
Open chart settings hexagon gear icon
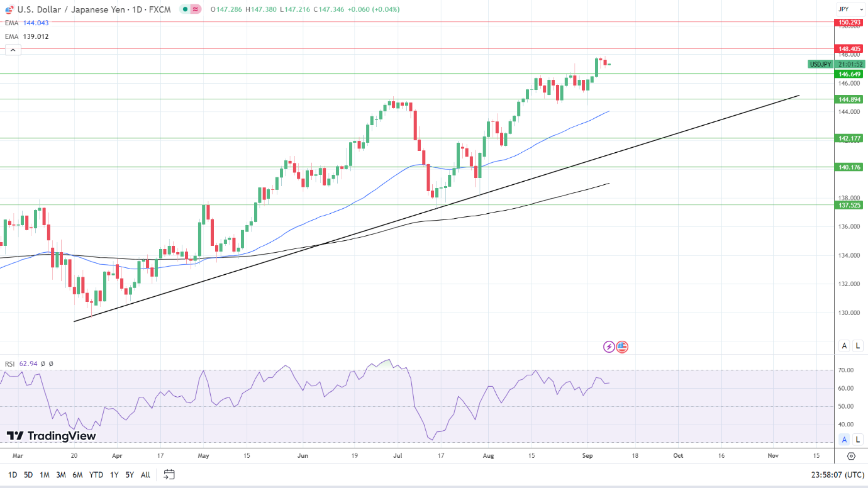pos(851,456)
